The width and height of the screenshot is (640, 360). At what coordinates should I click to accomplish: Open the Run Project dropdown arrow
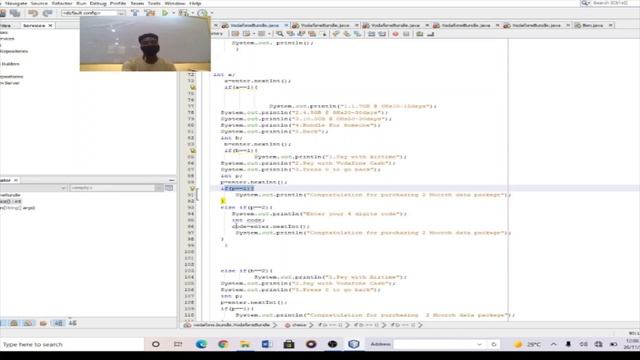[173, 13]
